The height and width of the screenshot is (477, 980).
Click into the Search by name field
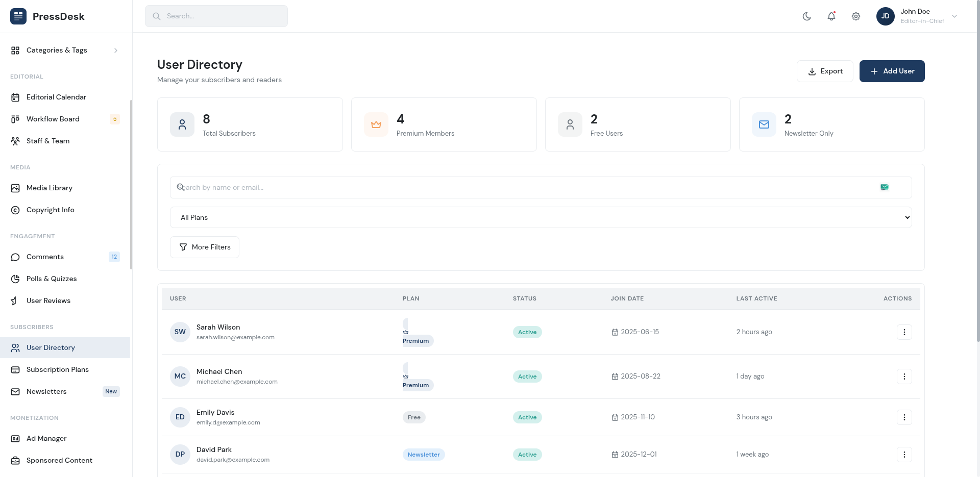(x=357, y=187)
